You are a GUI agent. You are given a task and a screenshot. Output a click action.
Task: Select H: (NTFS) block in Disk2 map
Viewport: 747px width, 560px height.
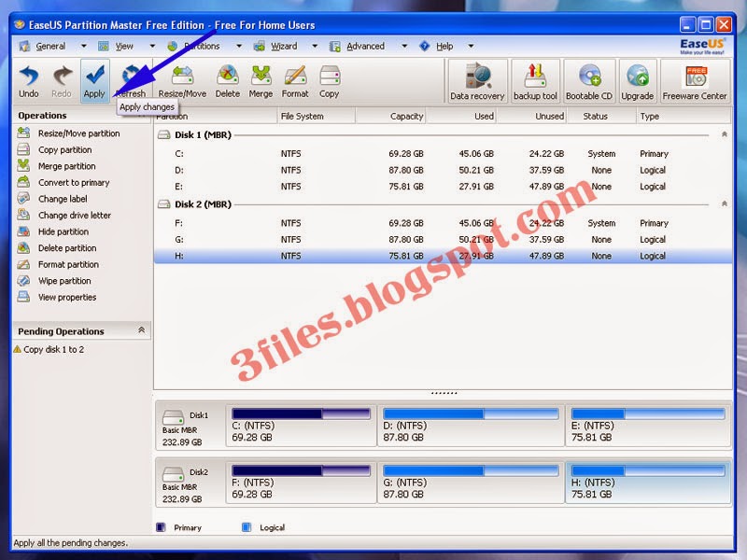[647, 483]
